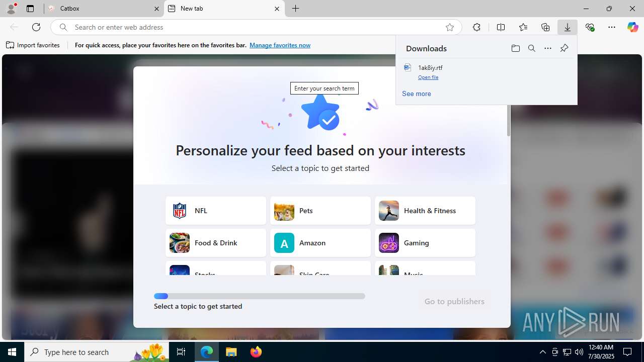
Task: Pin the Downloads panel
Action: (564, 48)
